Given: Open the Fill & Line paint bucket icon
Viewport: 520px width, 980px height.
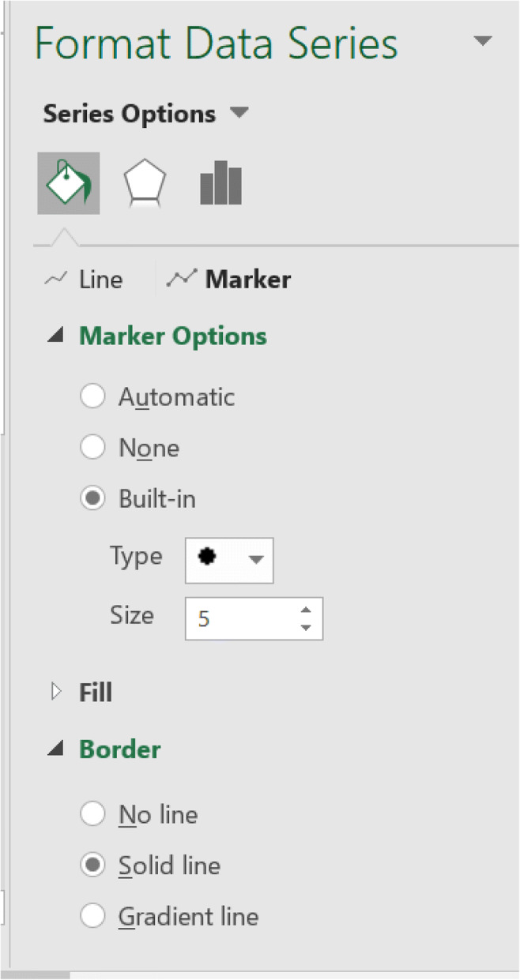Looking at the screenshot, I should coord(68,183).
